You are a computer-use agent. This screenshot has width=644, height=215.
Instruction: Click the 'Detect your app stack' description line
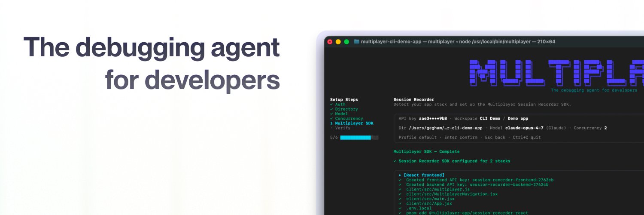coord(483,104)
